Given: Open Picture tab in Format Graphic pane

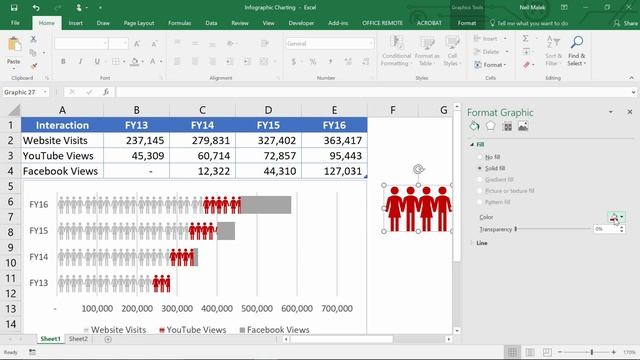Looking at the screenshot, I should click(x=523, y=127).
